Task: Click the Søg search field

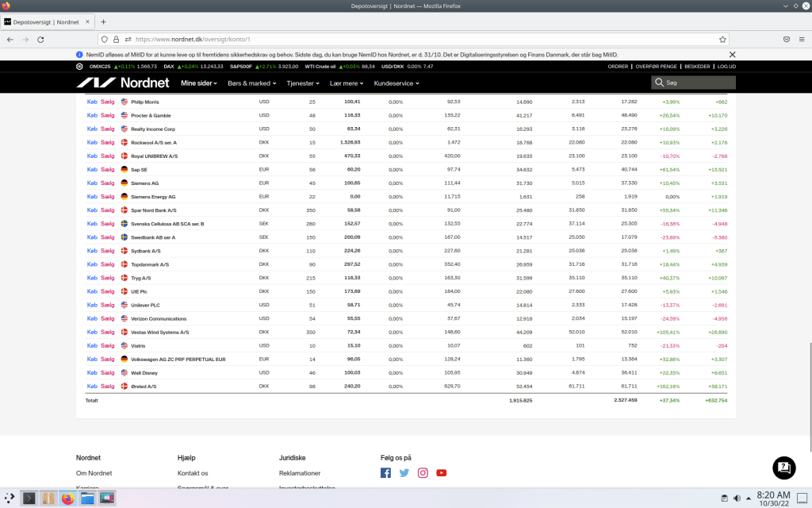Action: pyautogui.click(x=698, y=83)
